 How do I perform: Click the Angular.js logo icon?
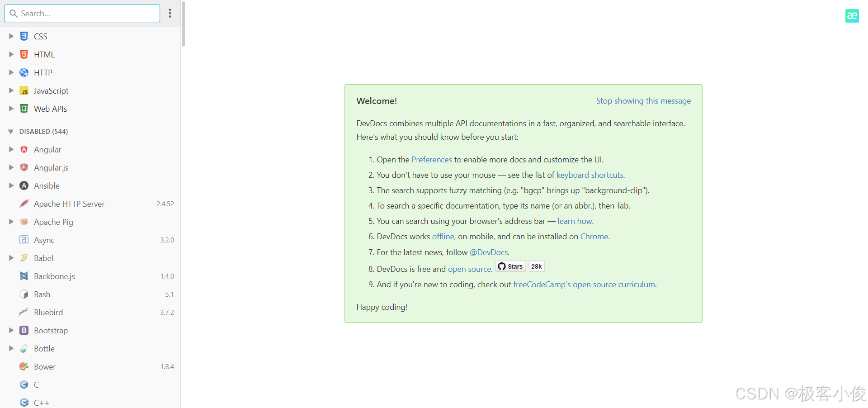point(24,167)
